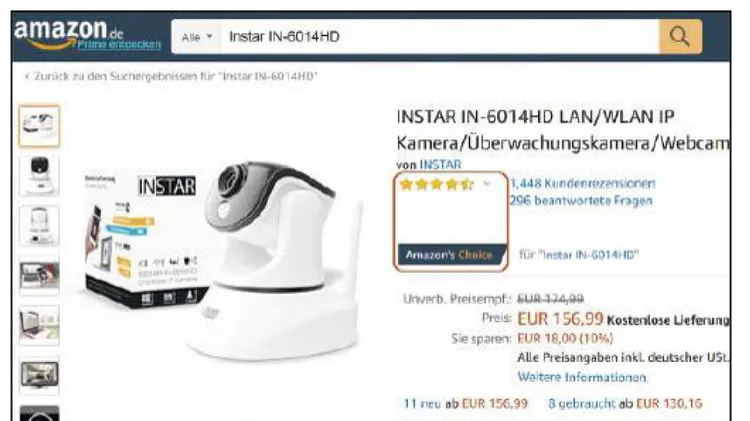The image size is (750, 421).
Task: Open the 'Alle' search category dropdown
Action: click(197, 37)
